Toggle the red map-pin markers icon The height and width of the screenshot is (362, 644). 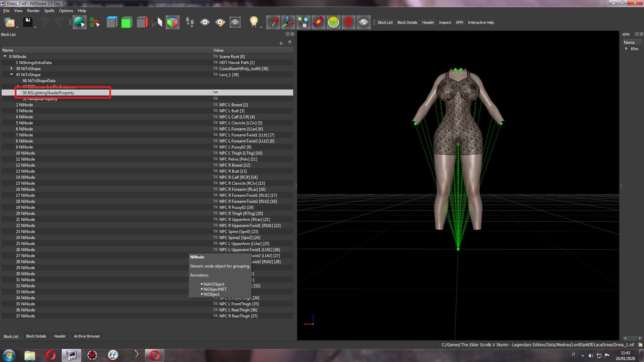348,22
